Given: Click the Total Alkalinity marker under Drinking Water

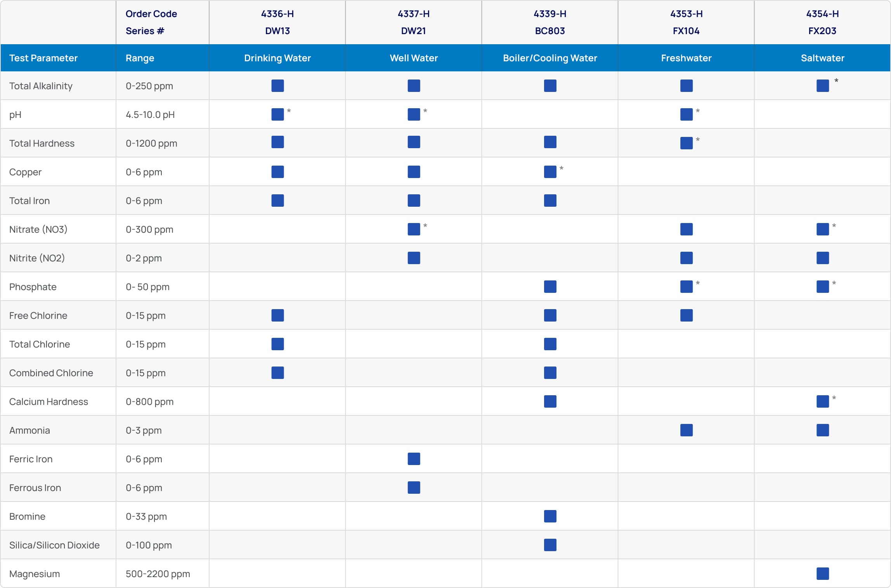Looking at the screenshot, I should [x=277, y=86].
